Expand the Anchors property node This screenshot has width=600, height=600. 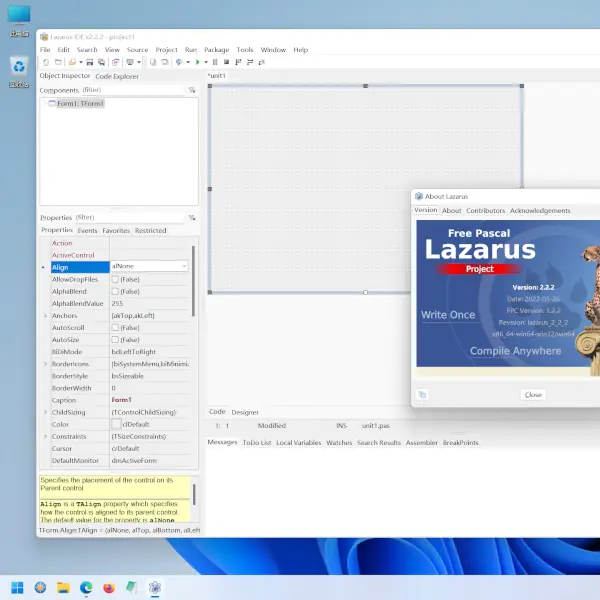(45, 315)
